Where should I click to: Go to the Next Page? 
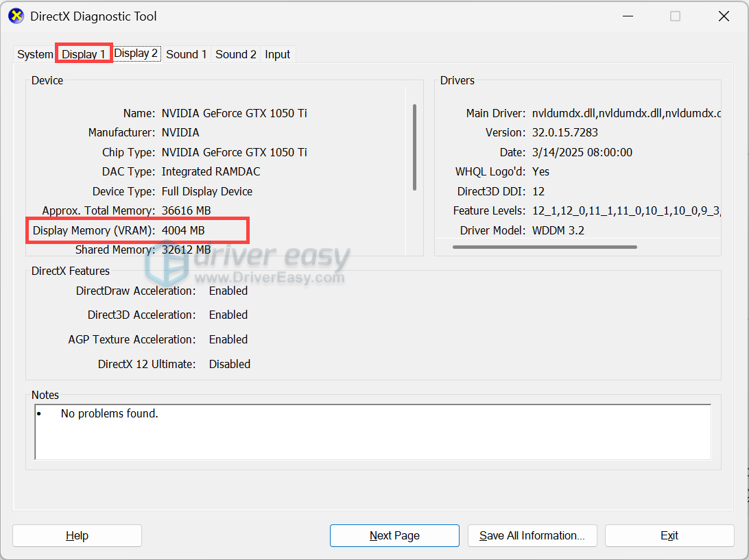[x=394, y=535]
